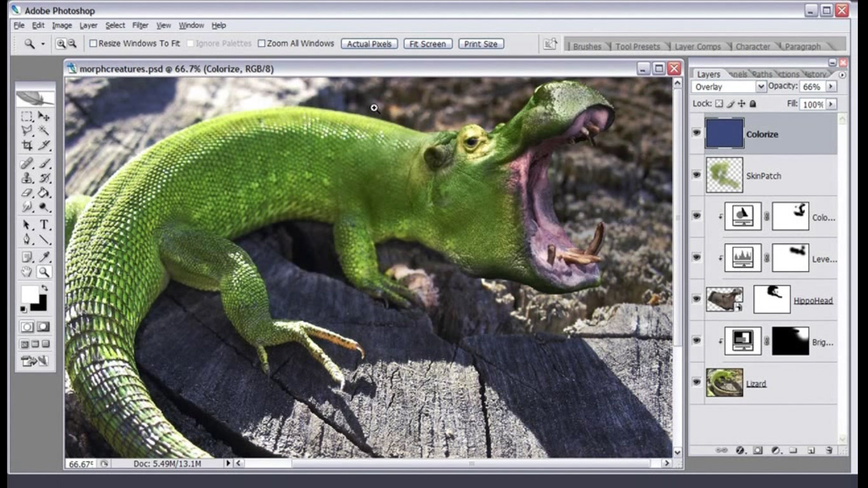Select the Hand tool
This screenshot has height=488, width=868.
click(27, 272)
